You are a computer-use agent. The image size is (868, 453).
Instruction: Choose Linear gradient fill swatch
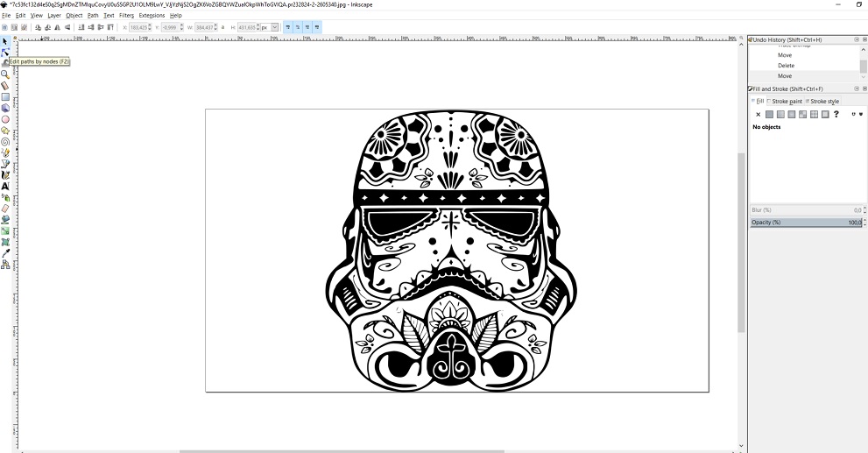tap(780, 114)
